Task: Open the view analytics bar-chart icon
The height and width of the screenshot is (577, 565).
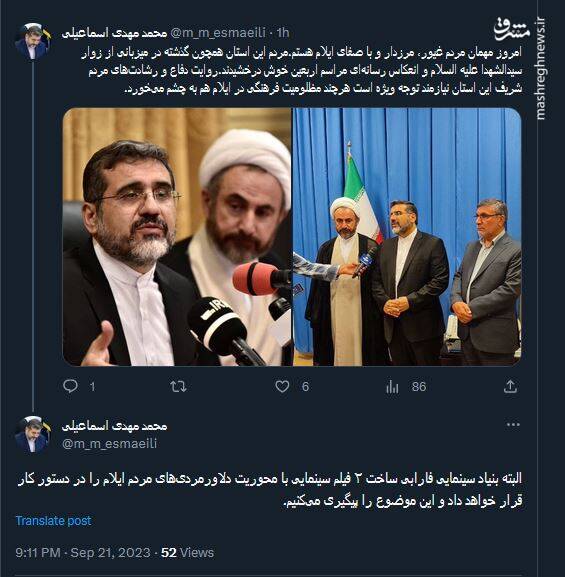Action: coord(392,387)
